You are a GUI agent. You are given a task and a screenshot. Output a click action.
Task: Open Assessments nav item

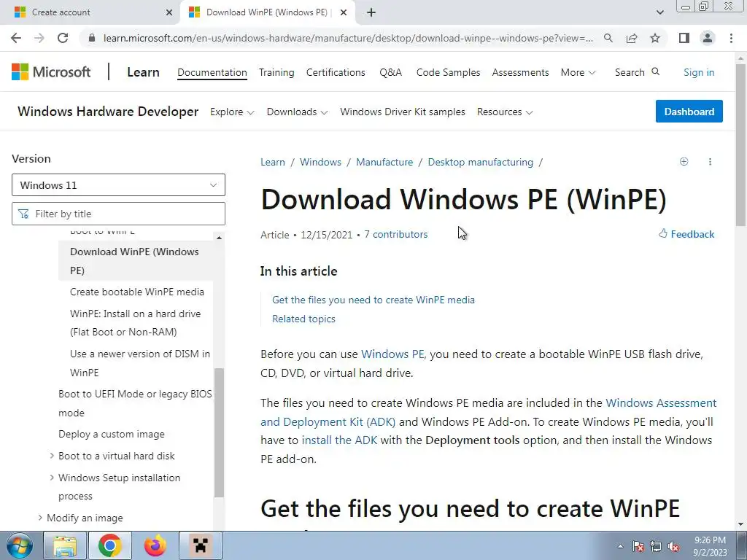520,72
